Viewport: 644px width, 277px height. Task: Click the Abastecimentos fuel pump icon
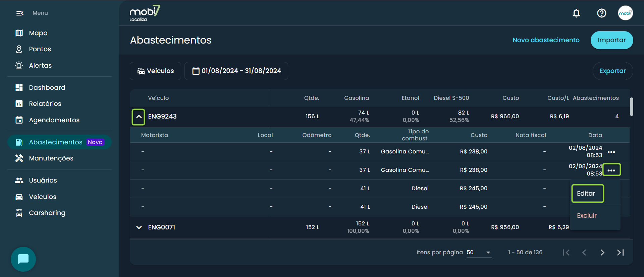tap(19, 142)
